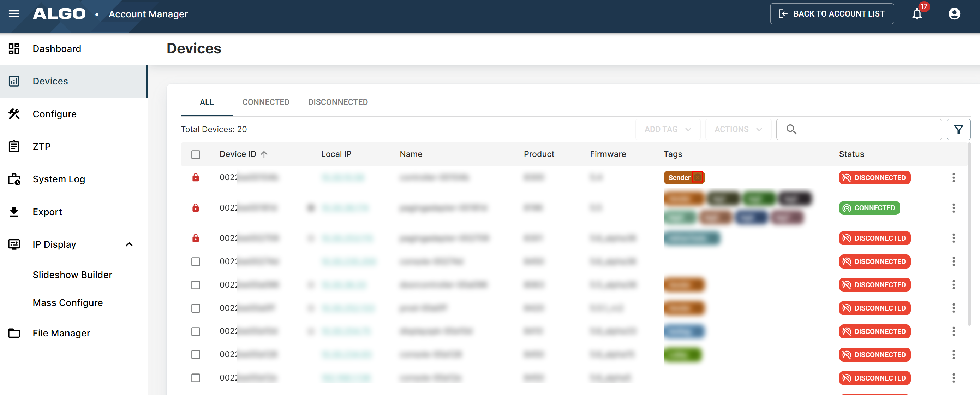Click the Configure tools icon
Image resolution: width=980 pixels, height=395 pixels.
pyautogui.click(x=14, y=114)
